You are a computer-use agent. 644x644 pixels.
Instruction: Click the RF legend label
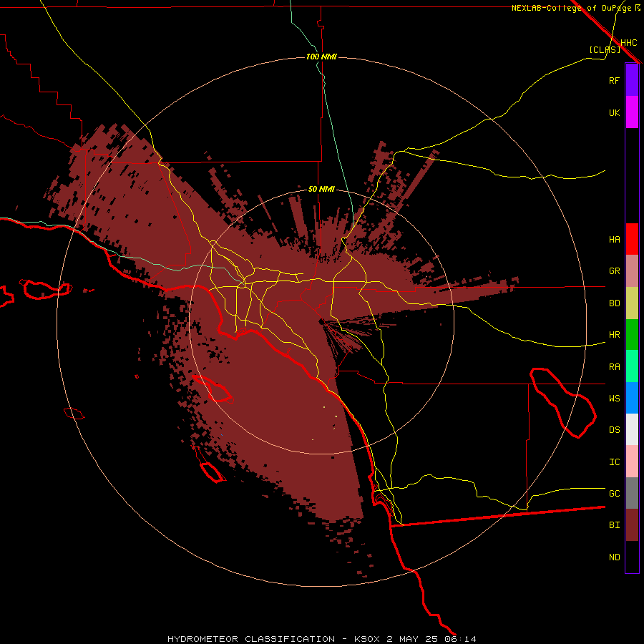[615, 81]
